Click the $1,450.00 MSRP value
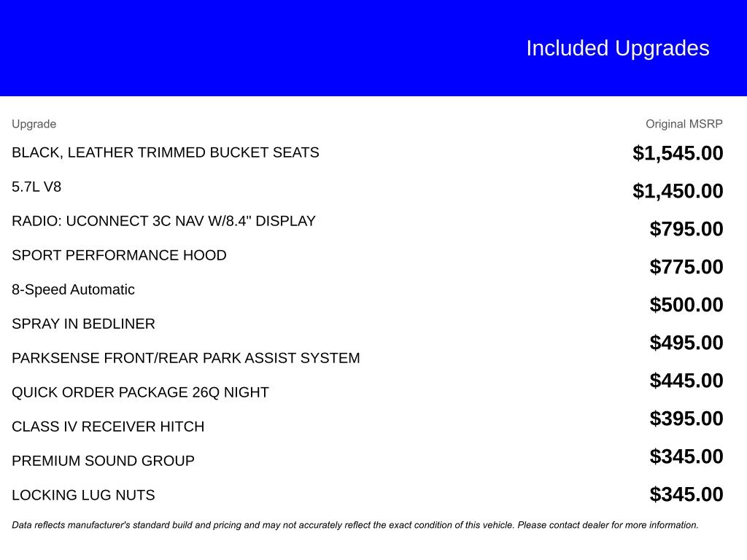 678,191
